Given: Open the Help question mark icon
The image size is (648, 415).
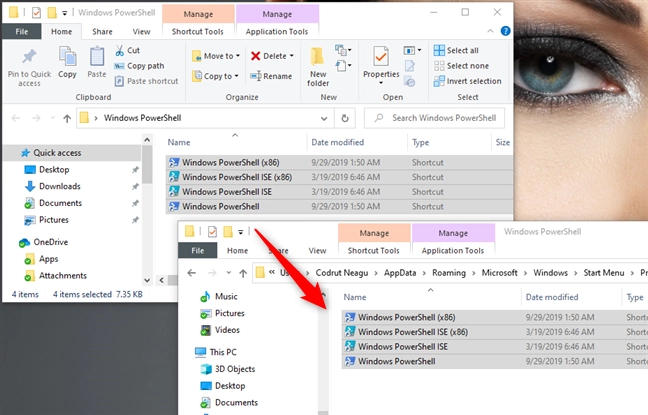Looking at the screenshot, I should (x=505, y=31).
